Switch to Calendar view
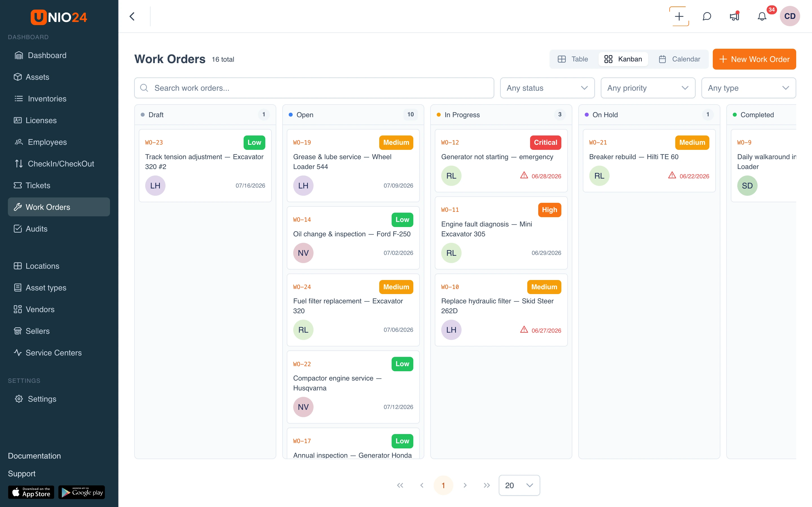The height and width of the screenshot is (507, 812). pyautogui.click(x=679, y=59)
